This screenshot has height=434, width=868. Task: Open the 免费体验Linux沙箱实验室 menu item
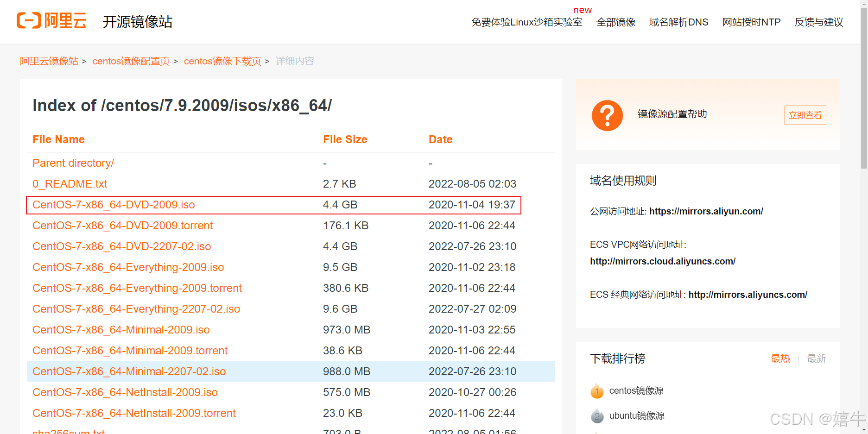526,22
